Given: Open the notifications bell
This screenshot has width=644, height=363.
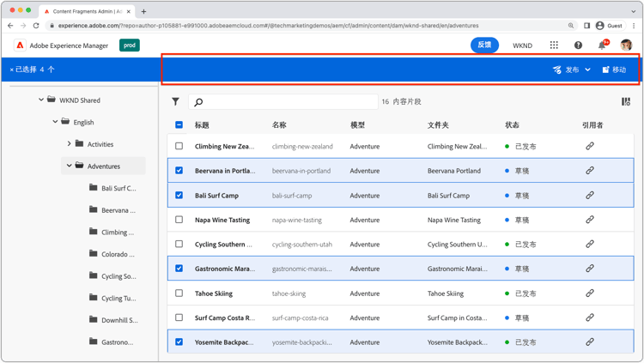Looking at the screenshot, I should click(602, 45).
